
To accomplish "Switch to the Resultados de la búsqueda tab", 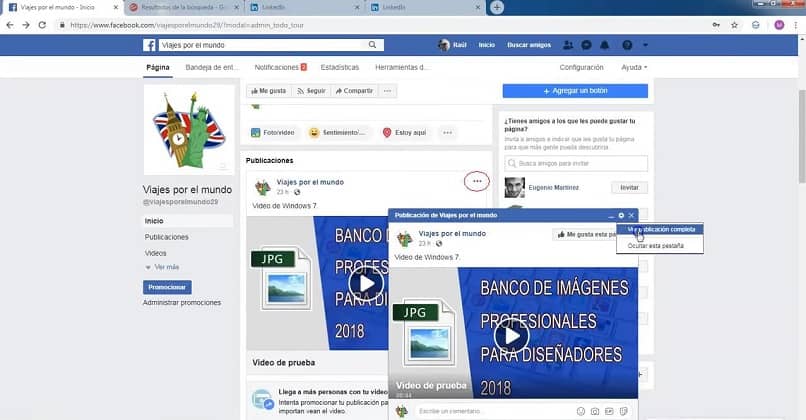I will (x=184, y=7).
